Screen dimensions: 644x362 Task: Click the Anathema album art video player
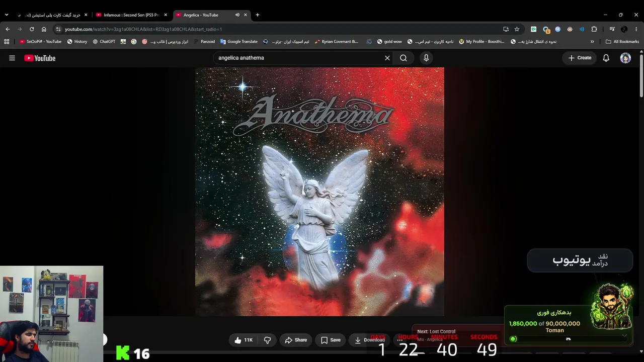(x=319, y=192)
